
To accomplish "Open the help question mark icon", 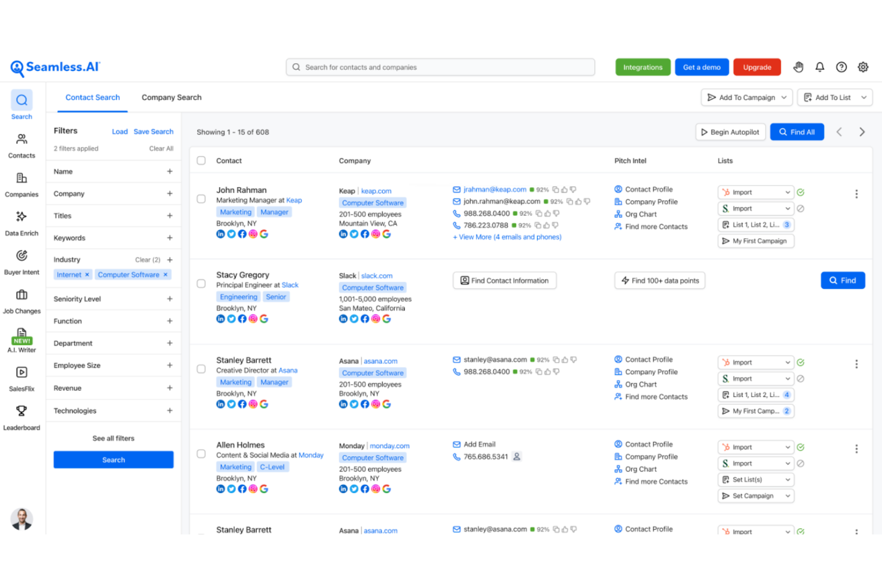I will [x=841, y=67].
